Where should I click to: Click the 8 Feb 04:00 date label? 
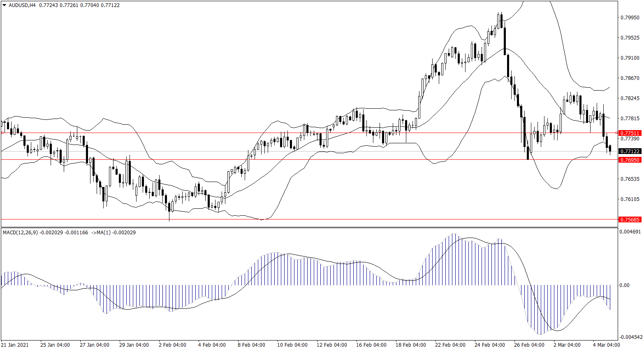pyautogui.click(x=251, y=345)
